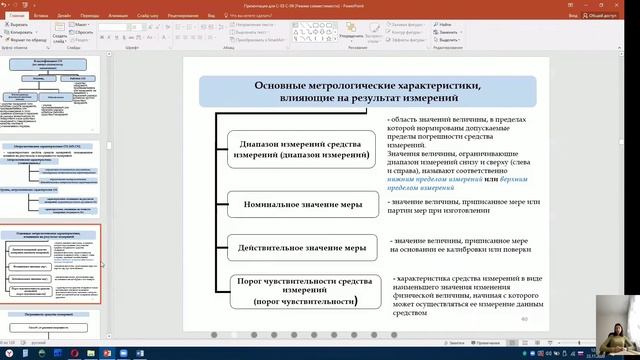Undo the last action in quick access toolbar
The width and height of the screenshot is (640, 360).
tap(4, 5)
